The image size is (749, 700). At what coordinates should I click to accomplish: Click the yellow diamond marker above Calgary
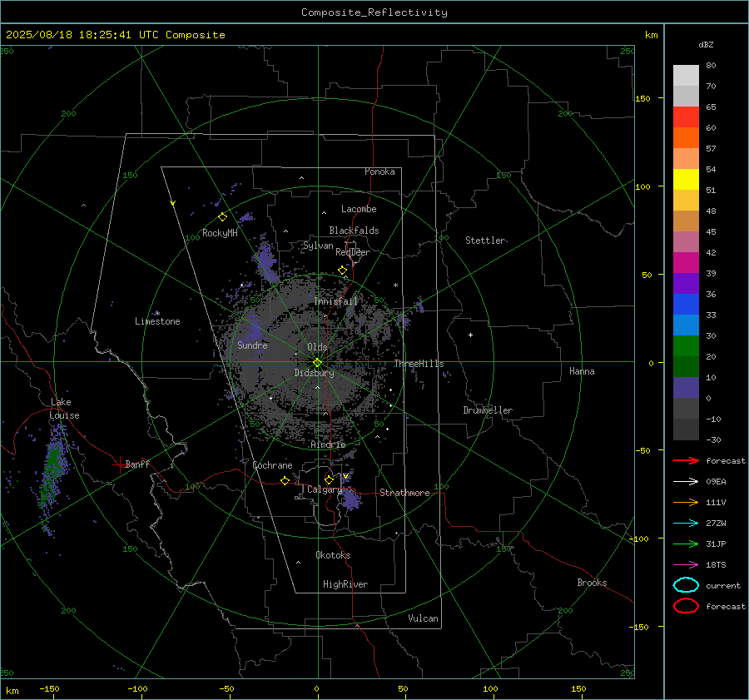(x=329, y=479)
